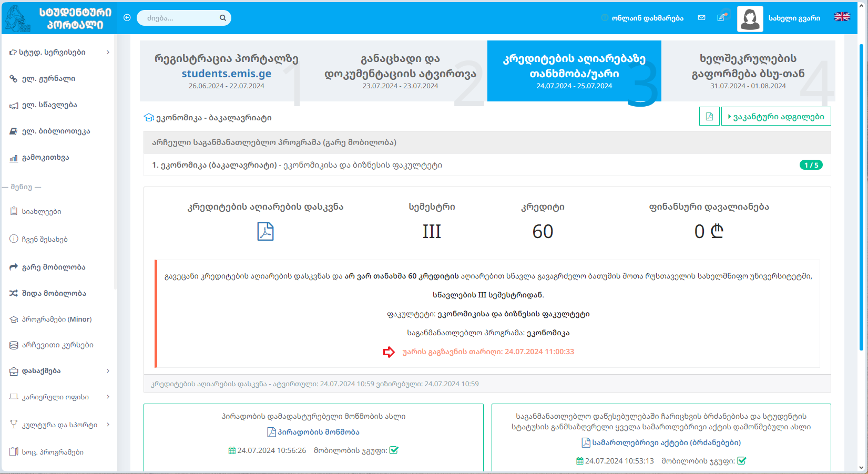Open the mail envelope icon in header
This screenshot has height=474, width=868.
pos(701,17)
